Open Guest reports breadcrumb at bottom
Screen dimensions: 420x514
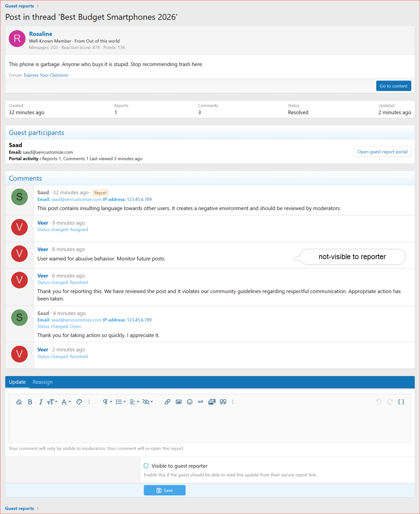tap(19, 508)
